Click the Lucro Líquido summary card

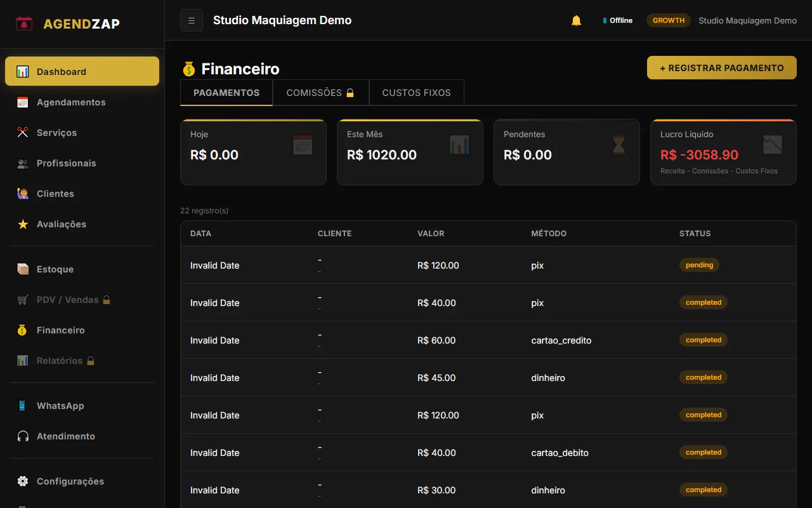pyautogui.click(x=723, y=152)
